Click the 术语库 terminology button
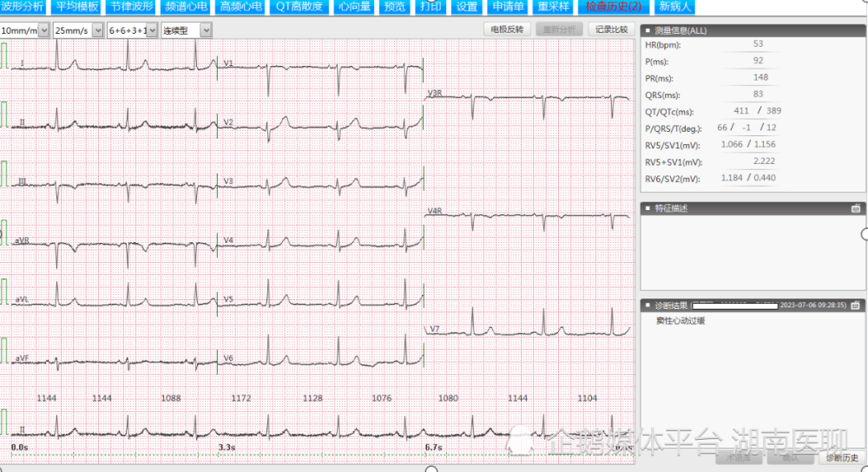Viewport: 868px width, 472px height. pos(739,457)
